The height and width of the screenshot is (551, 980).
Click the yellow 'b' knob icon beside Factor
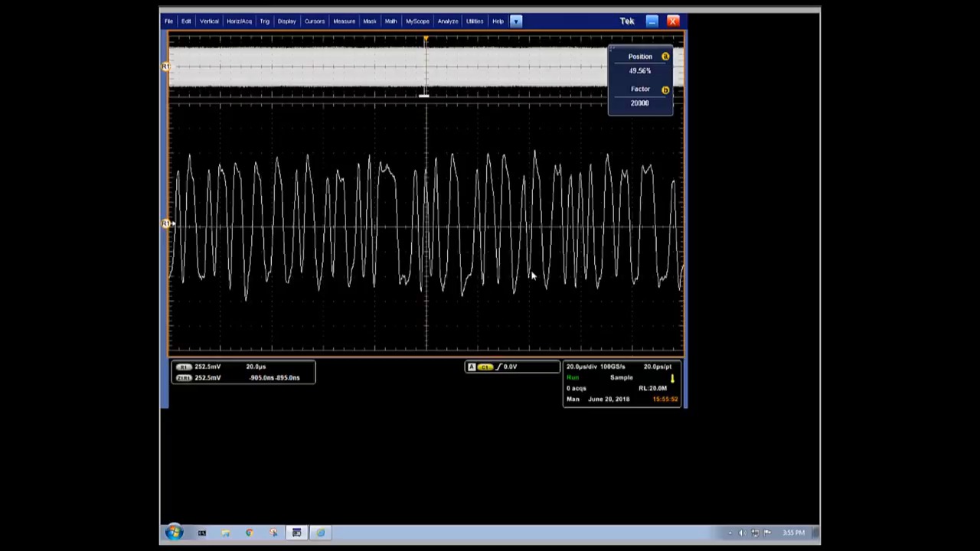click(665, 90)
